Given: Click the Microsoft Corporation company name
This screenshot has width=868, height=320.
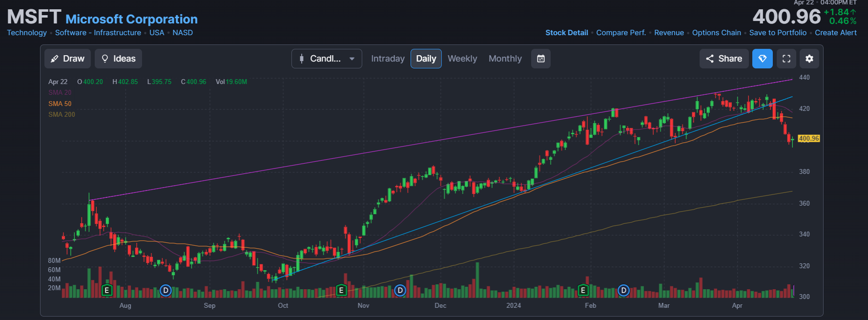Looking at the screenshot, I should [x=131, y=19].
